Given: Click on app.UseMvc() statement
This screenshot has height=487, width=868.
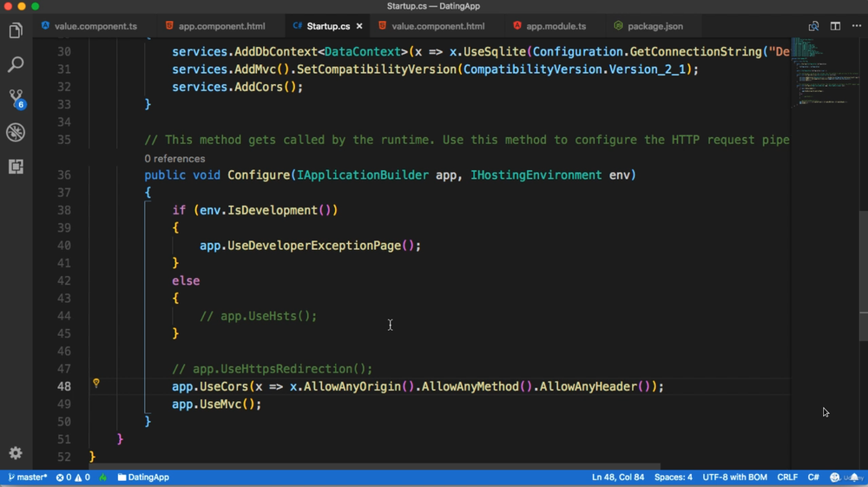Looking at the screenshot, I should click(216, 404).
